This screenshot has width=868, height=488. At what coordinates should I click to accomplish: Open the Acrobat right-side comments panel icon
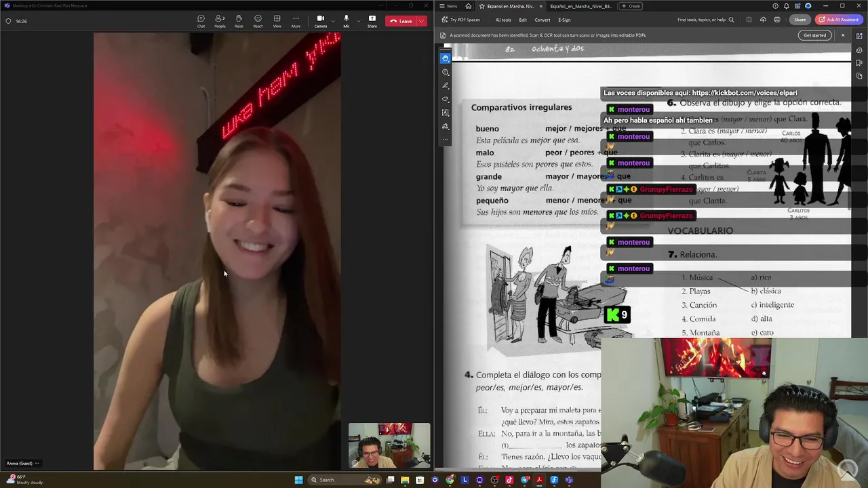859,50
